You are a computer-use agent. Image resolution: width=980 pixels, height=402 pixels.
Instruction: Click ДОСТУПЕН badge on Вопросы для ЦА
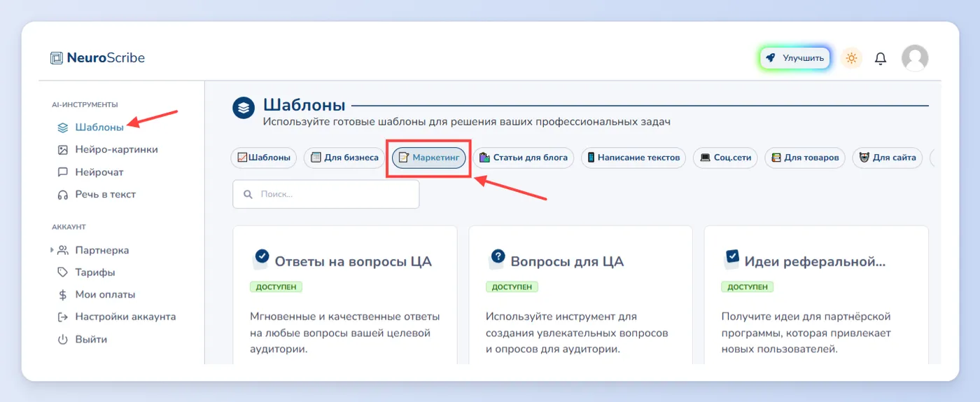coord(512,287)
